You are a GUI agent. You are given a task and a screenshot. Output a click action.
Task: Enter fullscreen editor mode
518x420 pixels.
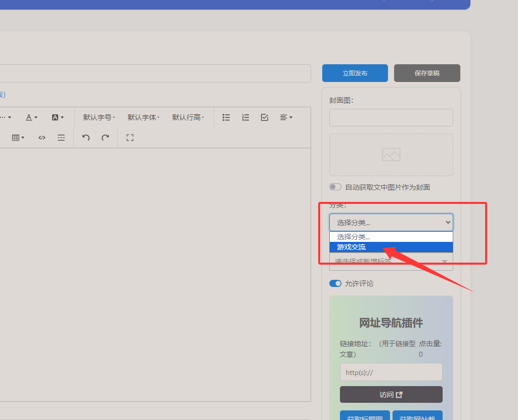[130, 138]
